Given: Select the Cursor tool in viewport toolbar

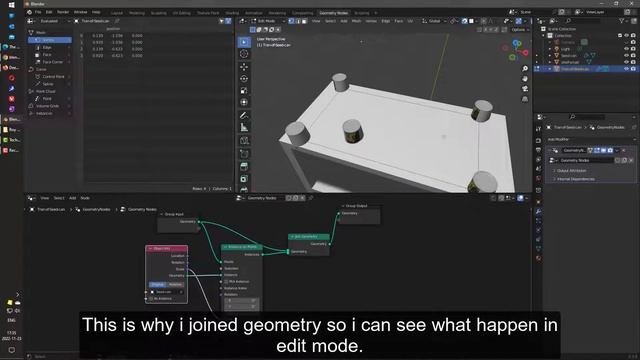Looking at the screenshot, I should click(244, 54).
